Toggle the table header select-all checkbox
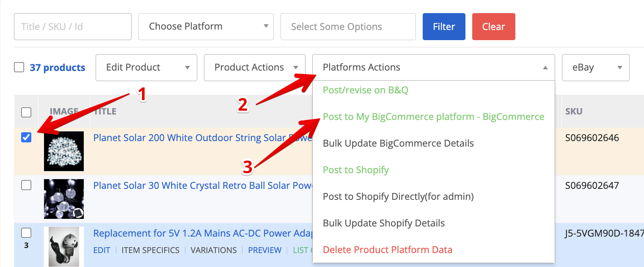The image size is (644, 267). click(x=26, y=112)
